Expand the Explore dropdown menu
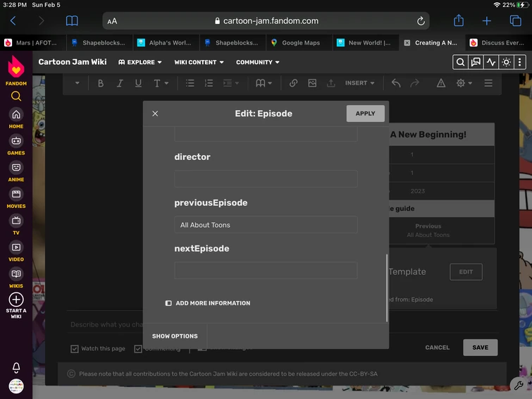The image size is (532, 399). pos(140,62)
